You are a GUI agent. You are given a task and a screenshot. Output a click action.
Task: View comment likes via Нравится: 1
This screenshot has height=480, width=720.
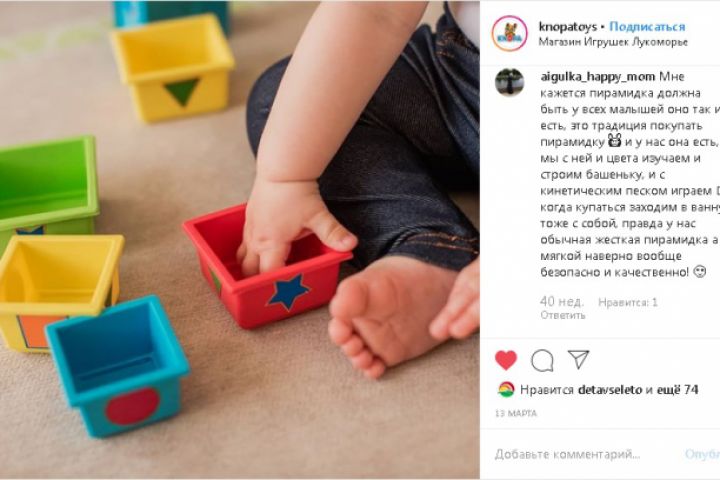click(x=628, y=302)
